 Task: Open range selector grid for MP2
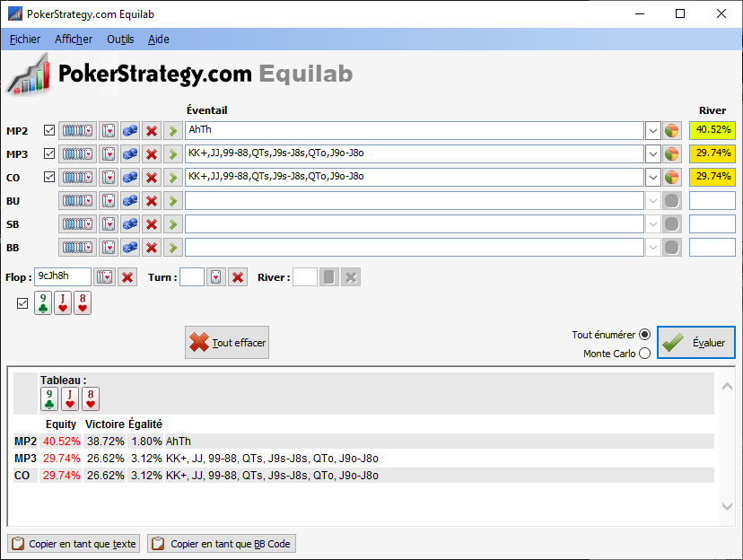click(78, 131)
